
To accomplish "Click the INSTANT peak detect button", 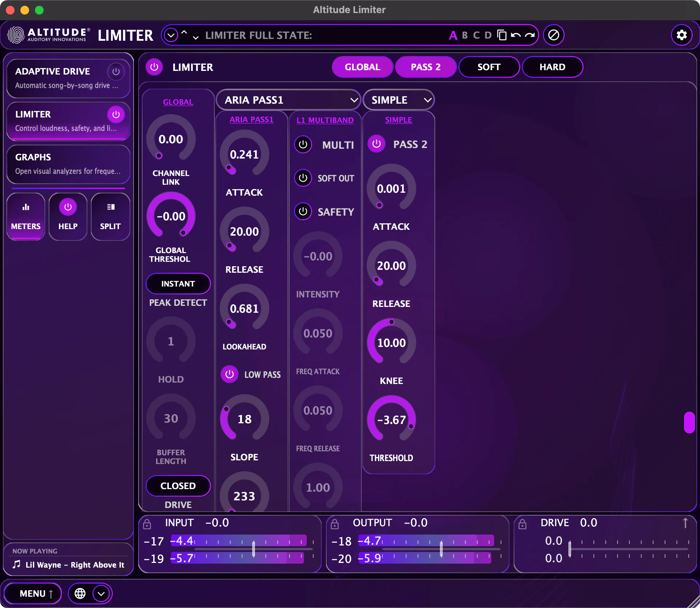I will 178,284.
